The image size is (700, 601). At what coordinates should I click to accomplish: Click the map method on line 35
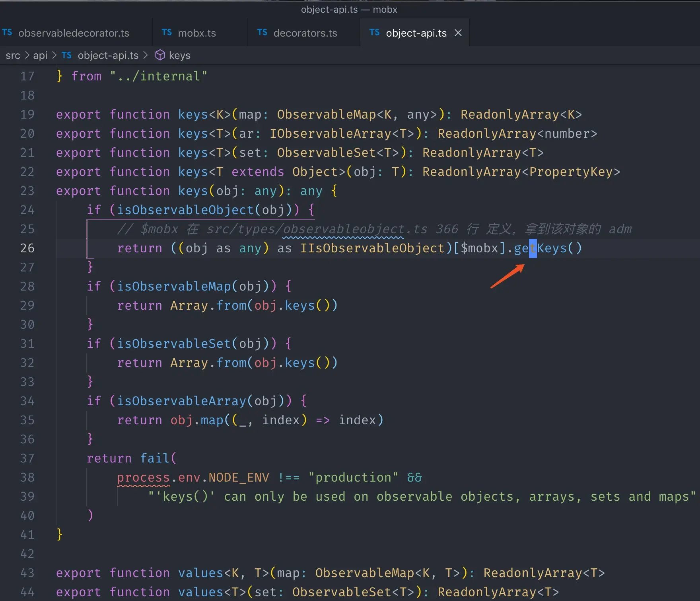click(x=212, y=420)
